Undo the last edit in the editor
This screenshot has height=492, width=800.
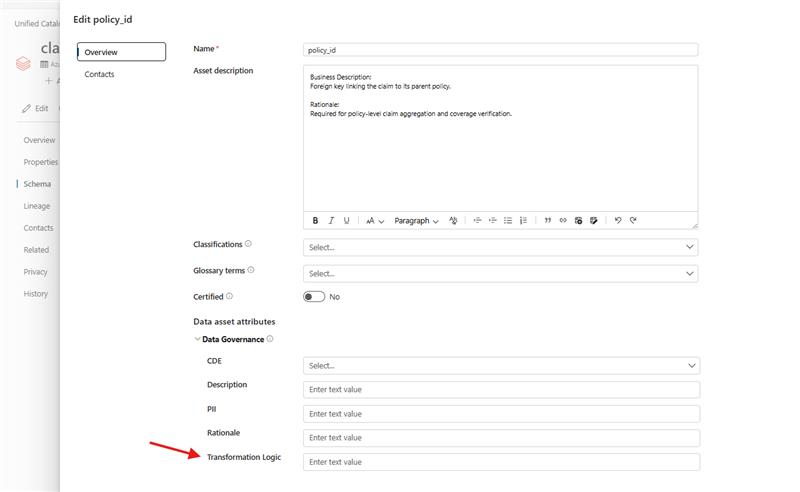click(x=618, y=220)
